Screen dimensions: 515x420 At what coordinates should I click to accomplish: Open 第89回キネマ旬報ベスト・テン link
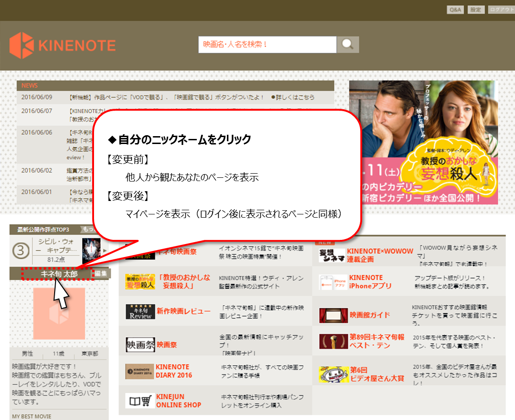377,341
